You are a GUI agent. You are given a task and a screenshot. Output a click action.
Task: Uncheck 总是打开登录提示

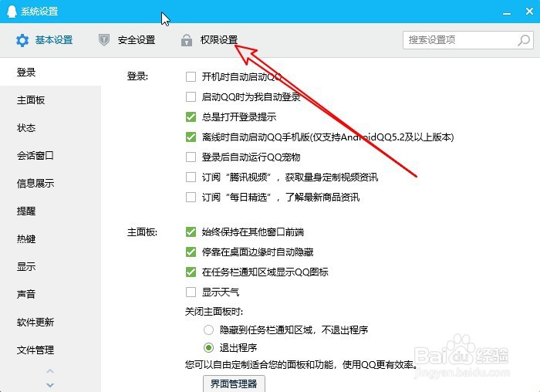[x=191, y=117]
